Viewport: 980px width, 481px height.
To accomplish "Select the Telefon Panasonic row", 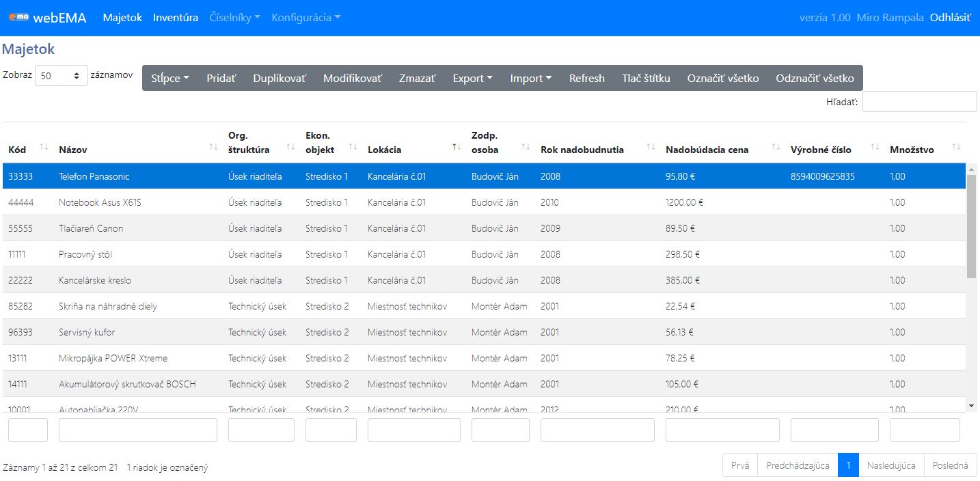I will [x=484, y=176].
